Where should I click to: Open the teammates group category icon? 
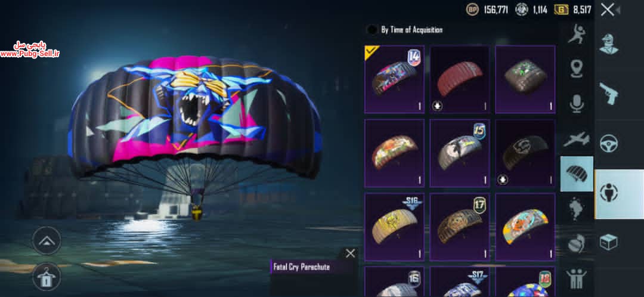pyautogui.click(x=577, y=278)
